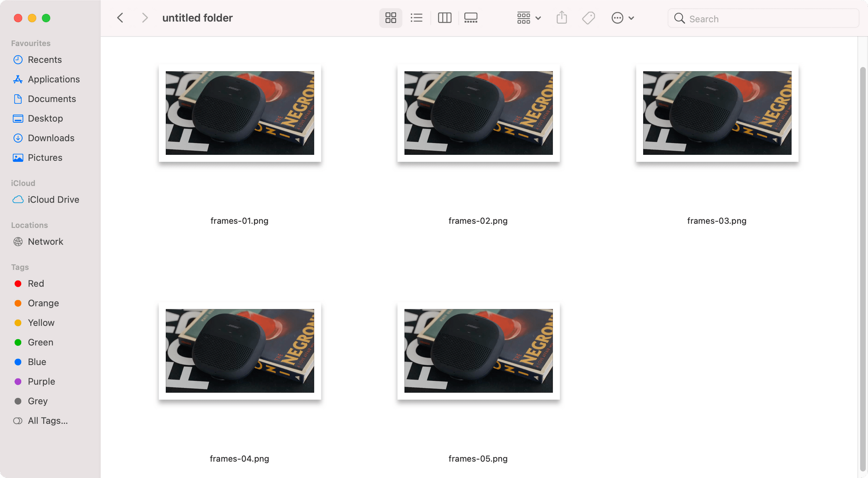868x478 pixels.
Task: Go forward with the right chevron
Action: 145,18
